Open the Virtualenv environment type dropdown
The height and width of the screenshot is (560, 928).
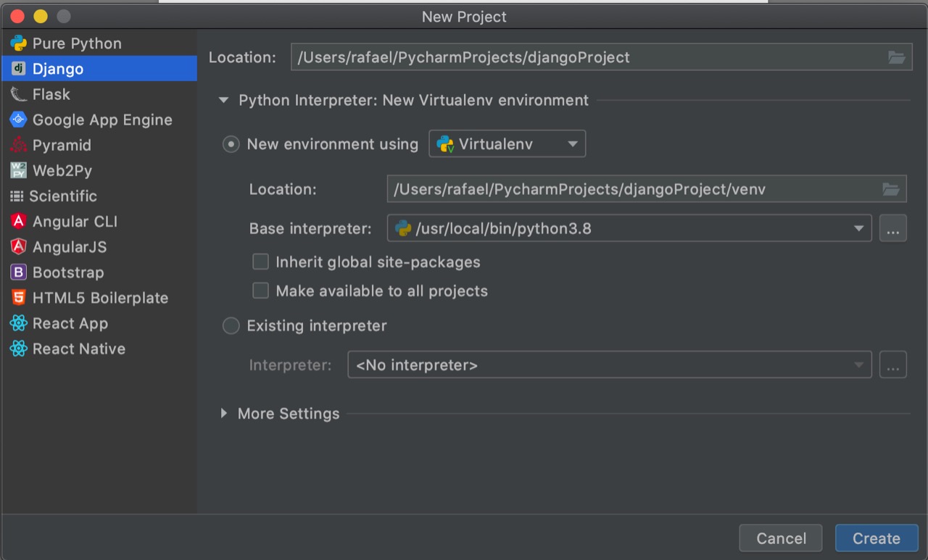click(x=571, y=143)
